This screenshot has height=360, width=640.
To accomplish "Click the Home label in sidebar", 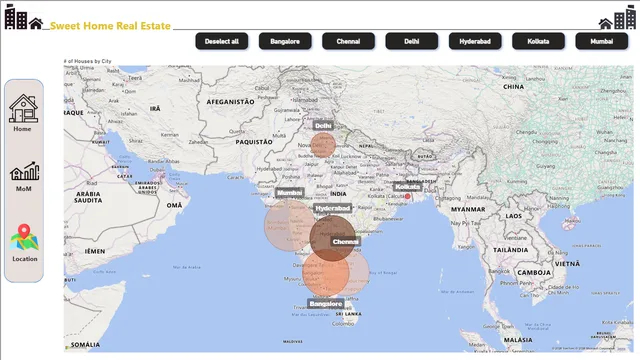I will point(22,129).
